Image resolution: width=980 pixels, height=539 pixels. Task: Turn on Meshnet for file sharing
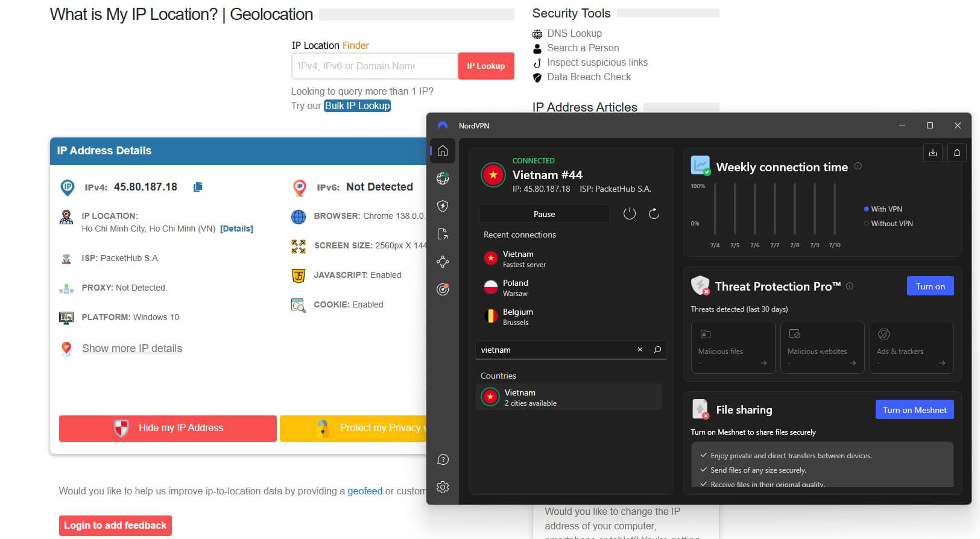tap(914, 410)
